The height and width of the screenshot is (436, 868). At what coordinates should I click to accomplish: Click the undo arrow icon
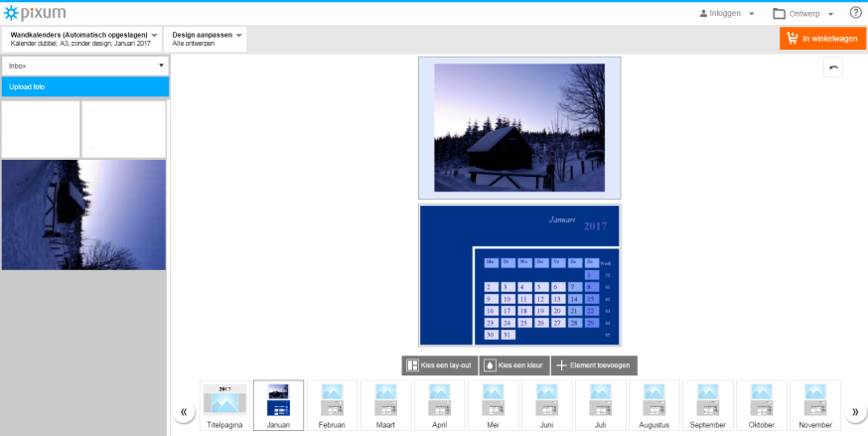[833, 68]
